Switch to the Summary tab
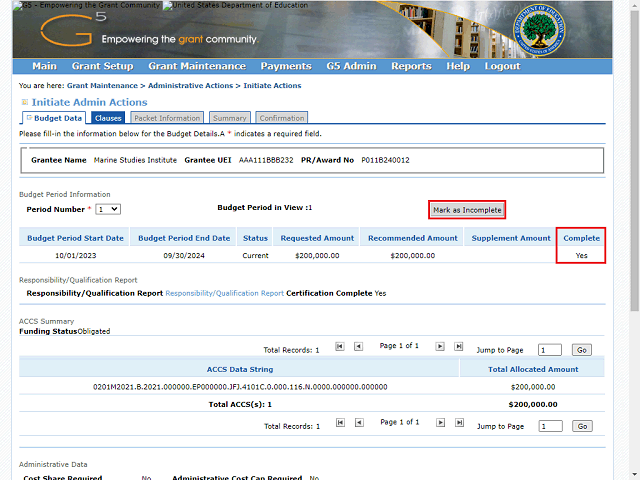Image resolution: width=640 pixels, height=480 pixels. pyautogui.click(x=230, y=118)
